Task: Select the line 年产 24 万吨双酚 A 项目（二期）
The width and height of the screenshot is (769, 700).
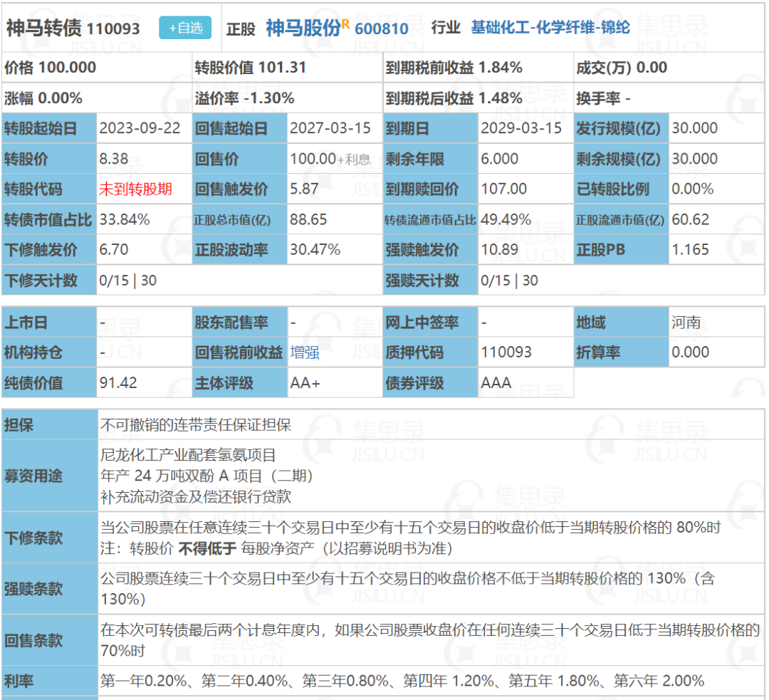Action: [207, 476]
